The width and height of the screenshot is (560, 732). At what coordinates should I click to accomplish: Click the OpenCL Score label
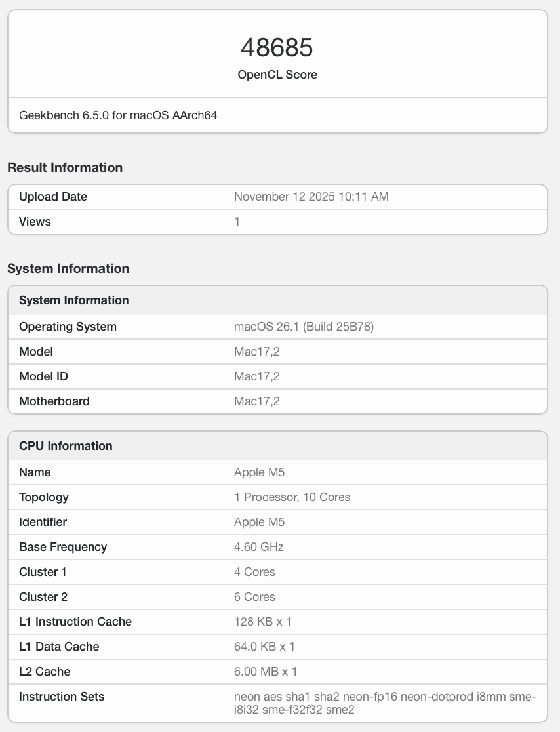click(x=277, y=75)
